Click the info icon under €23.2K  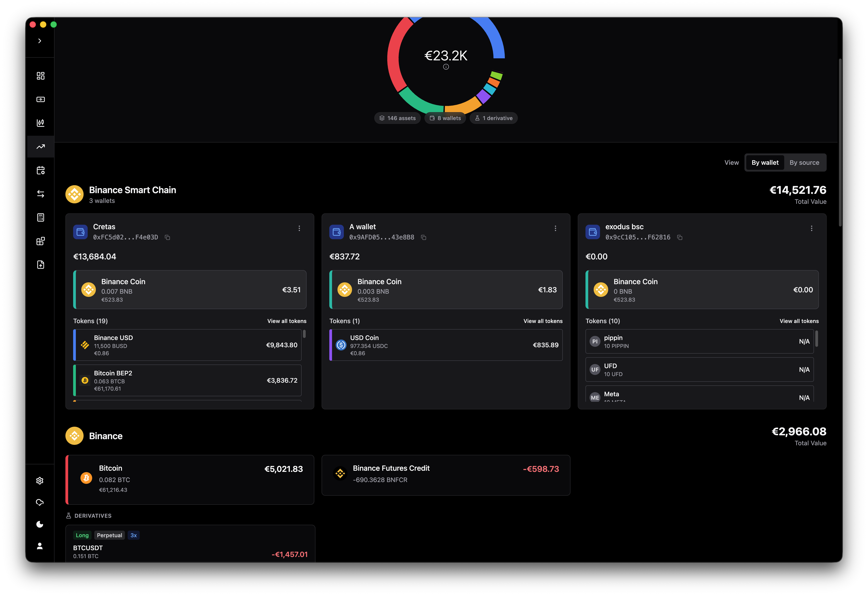446,67
